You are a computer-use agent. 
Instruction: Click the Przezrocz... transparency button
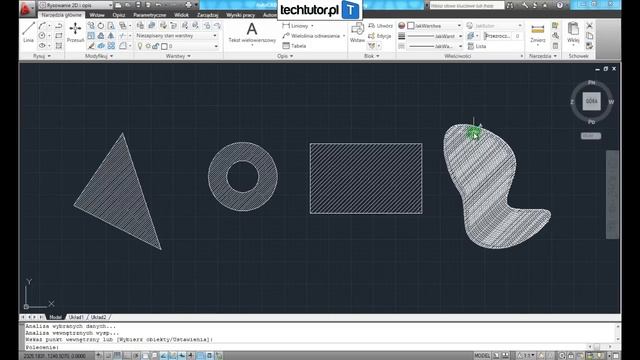coord(496,36)
